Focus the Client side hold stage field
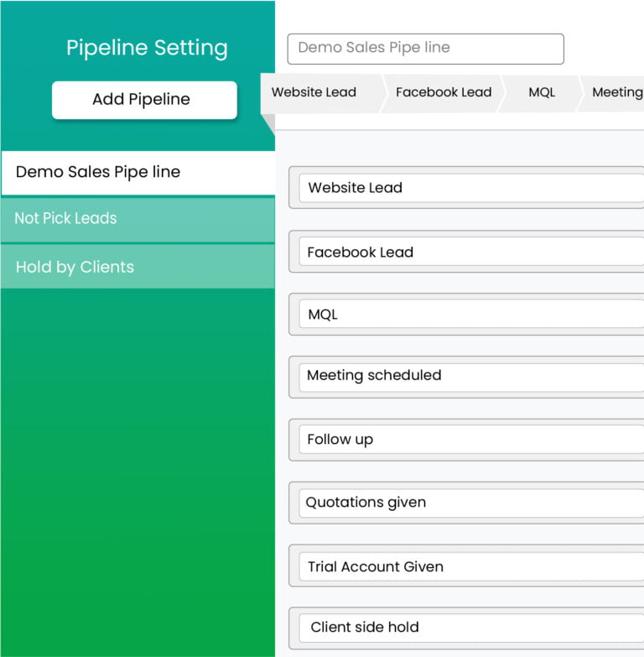Screen dimensions: 644x657 tap(470, 627)
